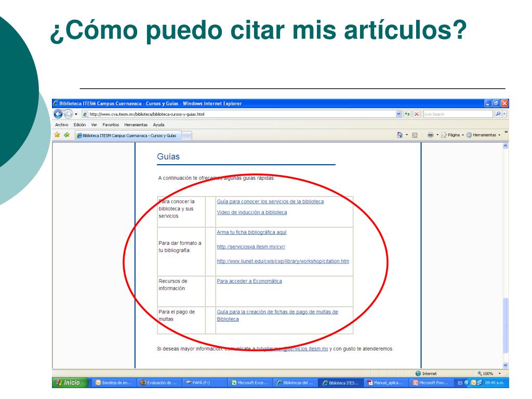Click Arma tu ficha bibliográfica aquí link
Image resolution: width=532 pixels, height=399 pixels.
[251, 232]
